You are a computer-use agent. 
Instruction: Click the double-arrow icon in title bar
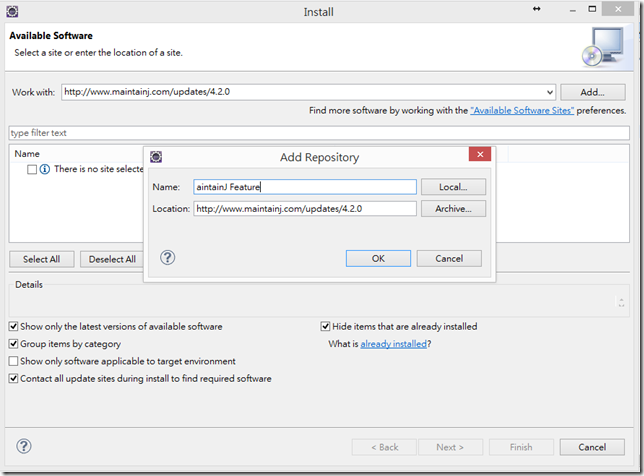(x=536, y=9)
